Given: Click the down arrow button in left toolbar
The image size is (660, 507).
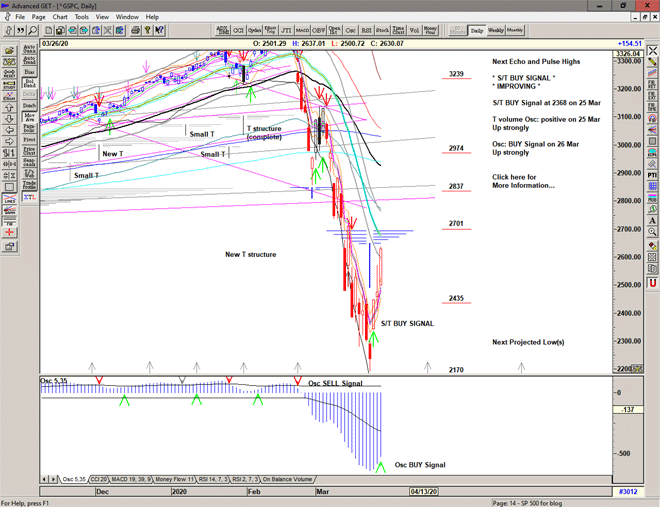Looking at the screenshot, I should coord(9,119).
